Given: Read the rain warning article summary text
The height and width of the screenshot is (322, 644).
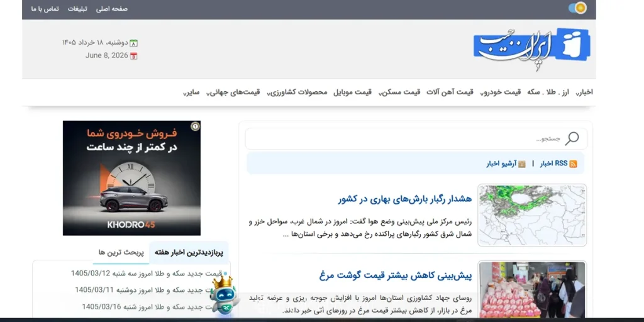Looking at the screenshot, I should (360, 228).
